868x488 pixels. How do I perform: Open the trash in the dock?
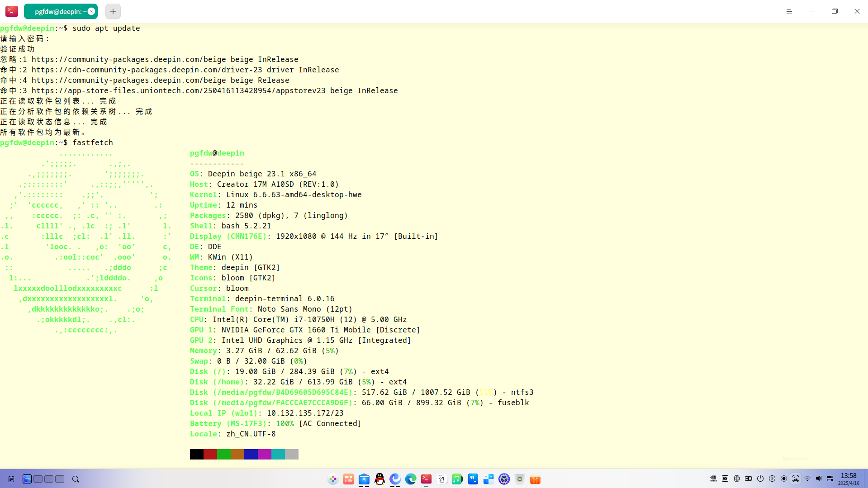tap(520, 479)
